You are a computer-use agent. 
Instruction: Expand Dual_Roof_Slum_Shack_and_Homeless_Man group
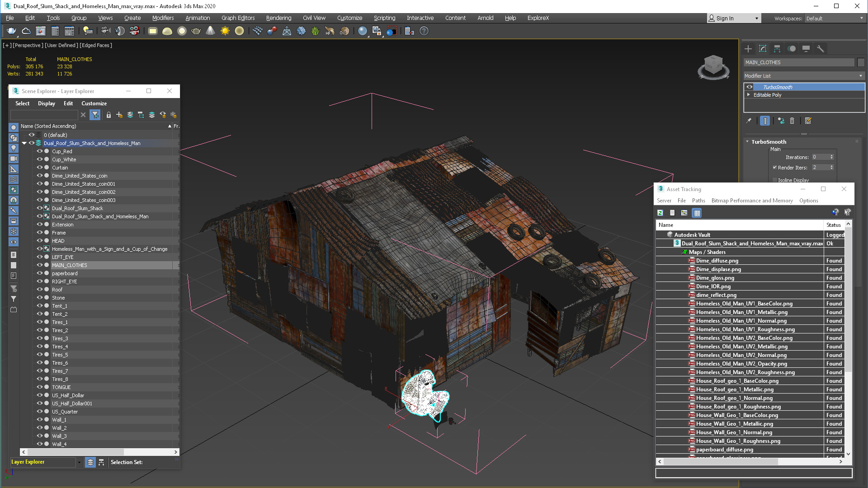click(23, 143)
